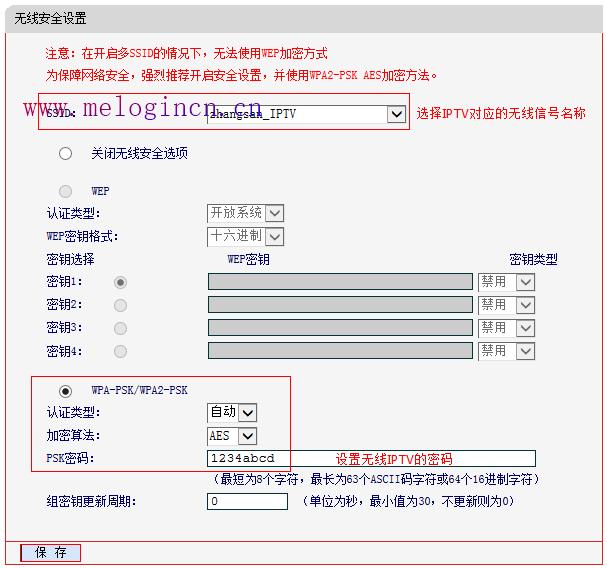Click the PSK密码 input field
Image resolution: width=607 pixels, height=569 pixels.
[371, 458]
